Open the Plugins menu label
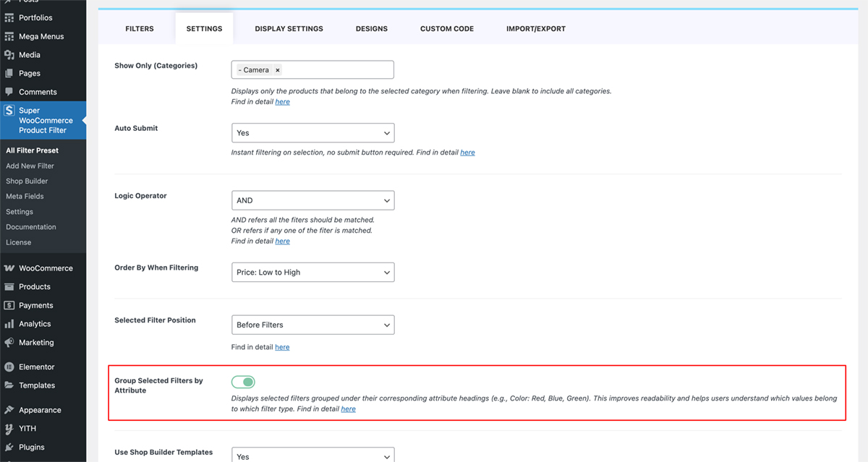Viewport: 868px width, 462px height. coord(32,448)
